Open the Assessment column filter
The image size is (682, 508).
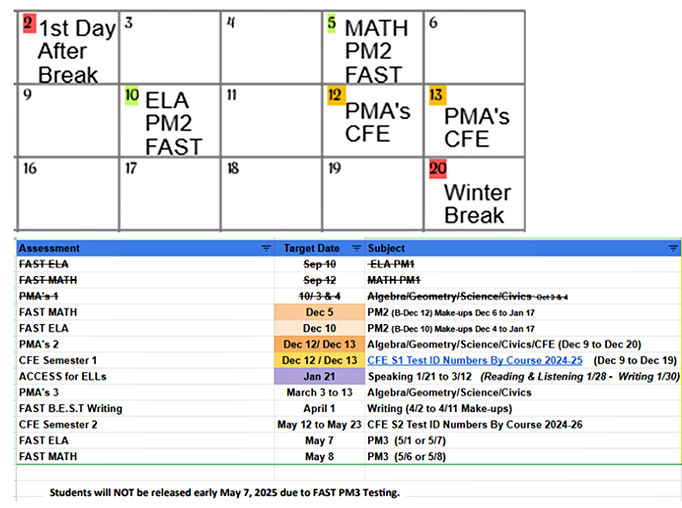coord(266,248)
